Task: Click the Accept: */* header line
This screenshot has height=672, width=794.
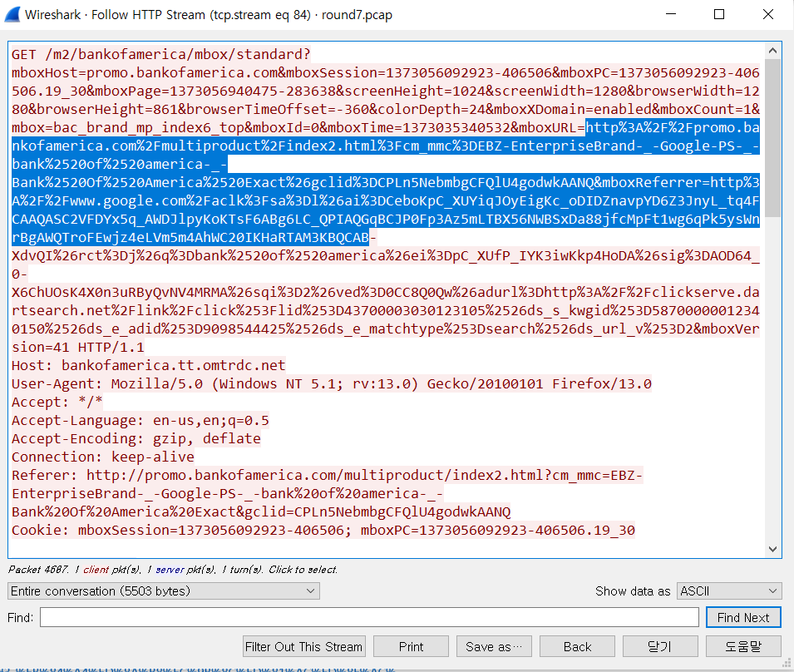Action: [57, 402]
